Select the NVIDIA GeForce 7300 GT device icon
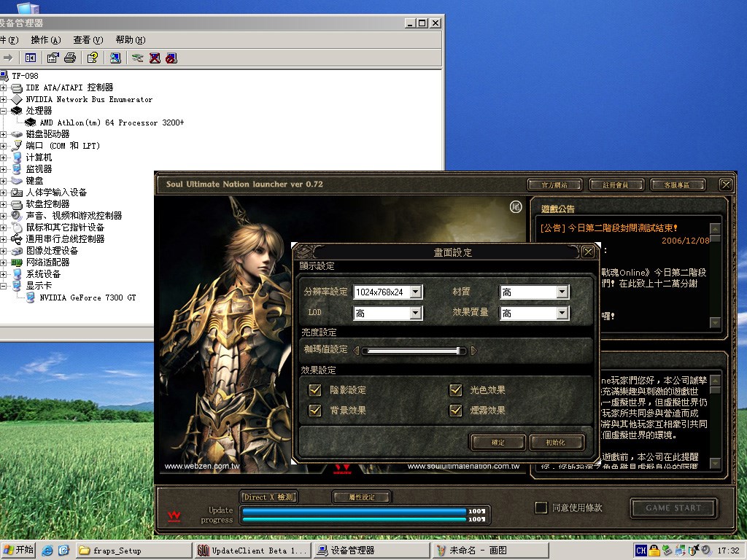 (x=31, y=297)
